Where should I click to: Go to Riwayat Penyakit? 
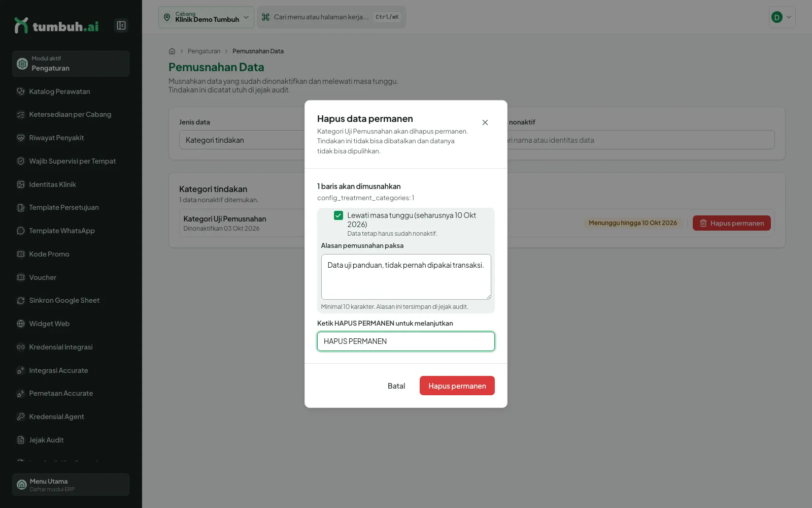[x=56, y=138]
